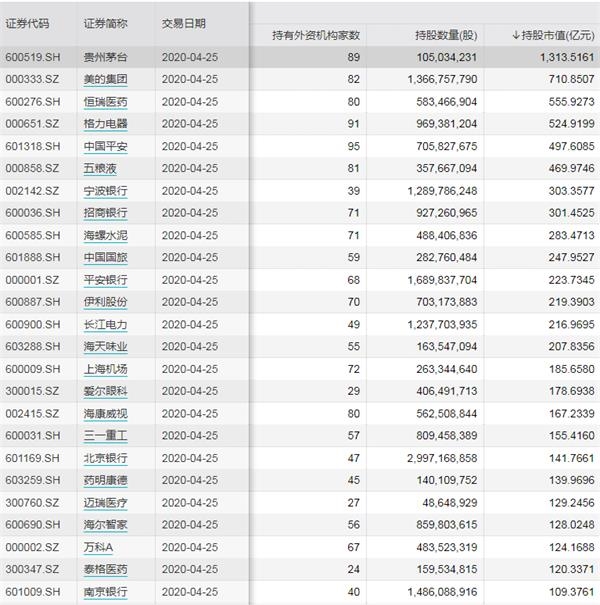Select code cell 600036.SH
The image size is (600, 605).
[33, 213]
